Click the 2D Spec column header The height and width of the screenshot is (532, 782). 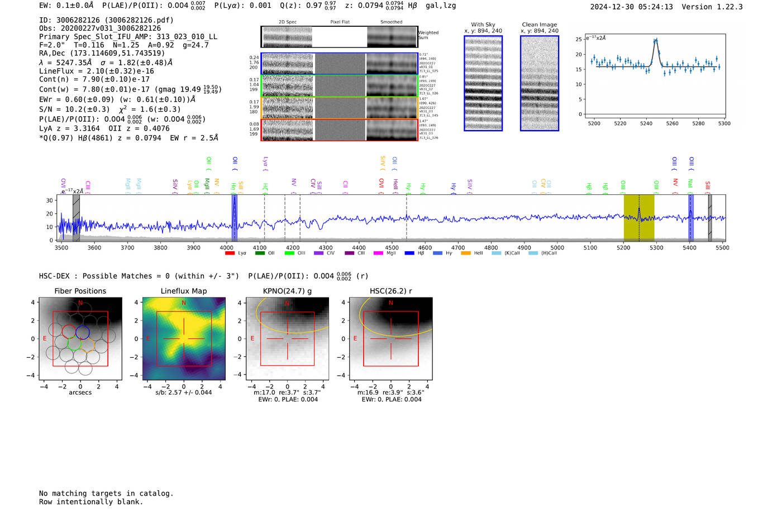click(x=288, y=22)
